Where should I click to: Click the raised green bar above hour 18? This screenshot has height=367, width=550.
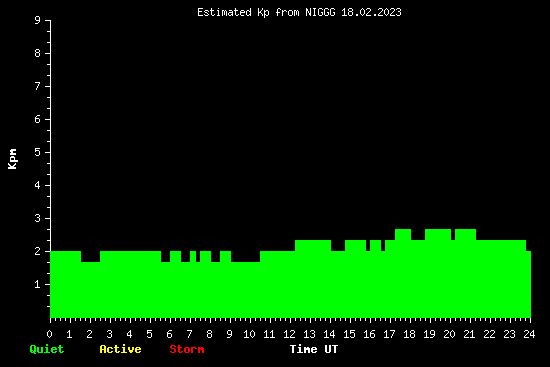(x=403, y=274)
